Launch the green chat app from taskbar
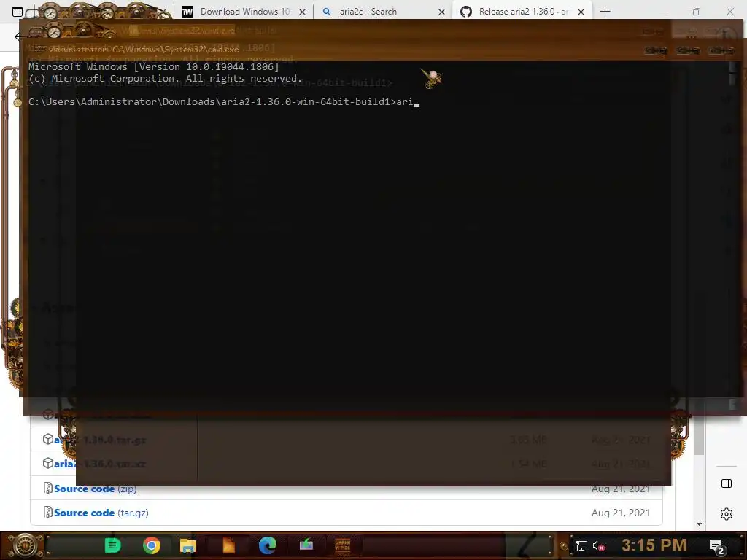Image resolution: width=747 pixels, height=560 pixels. click(113, 545)
